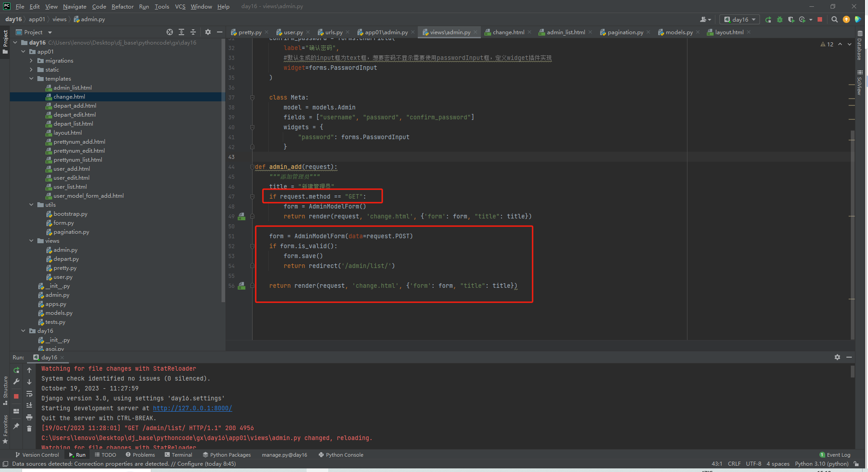Open the http://127.0.0.1:8000/ server link
This screenshot has height=472, width=868.
coord(192,408)
